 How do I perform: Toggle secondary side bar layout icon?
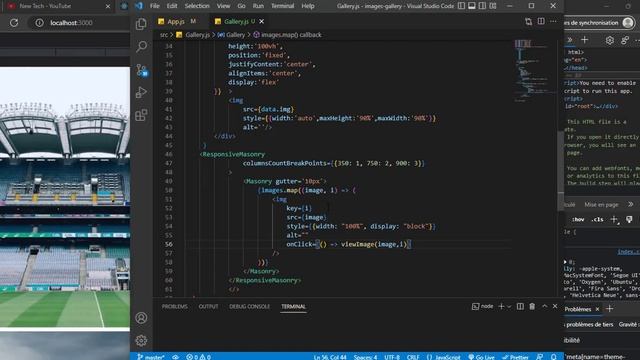[482, 6]
